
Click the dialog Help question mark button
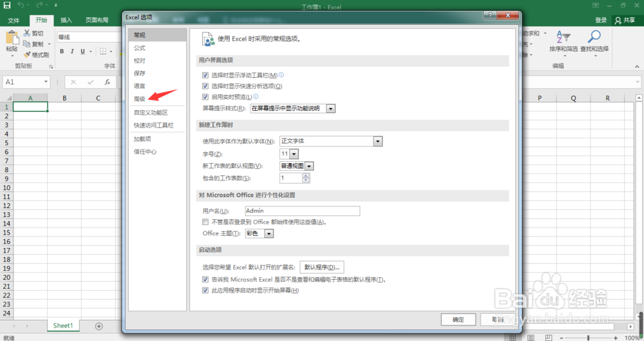pyautogui.click(x=490, y=15)
